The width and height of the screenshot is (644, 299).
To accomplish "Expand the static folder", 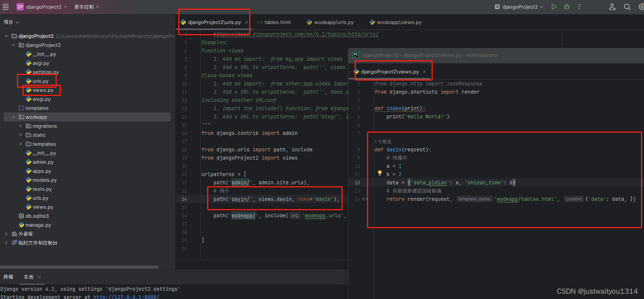I will (x=21, y=135).
